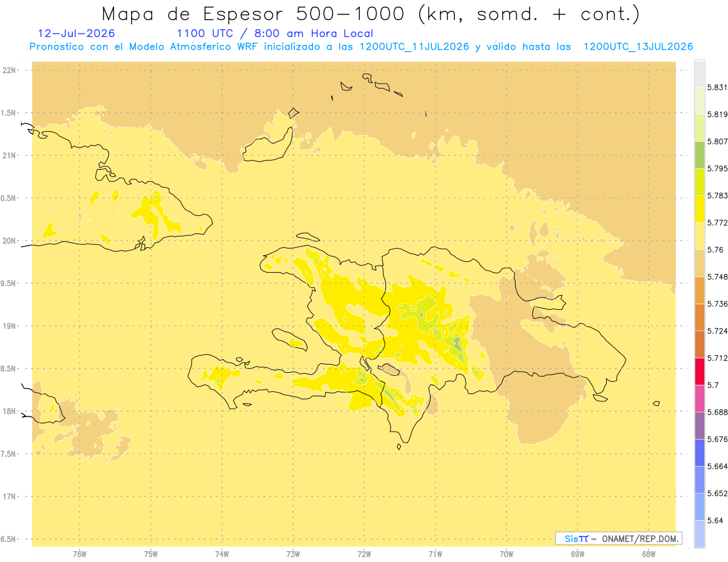
Task: Select the date text '12-Jul-2026'
Action: pyautogui.click(x=76, y=34)
